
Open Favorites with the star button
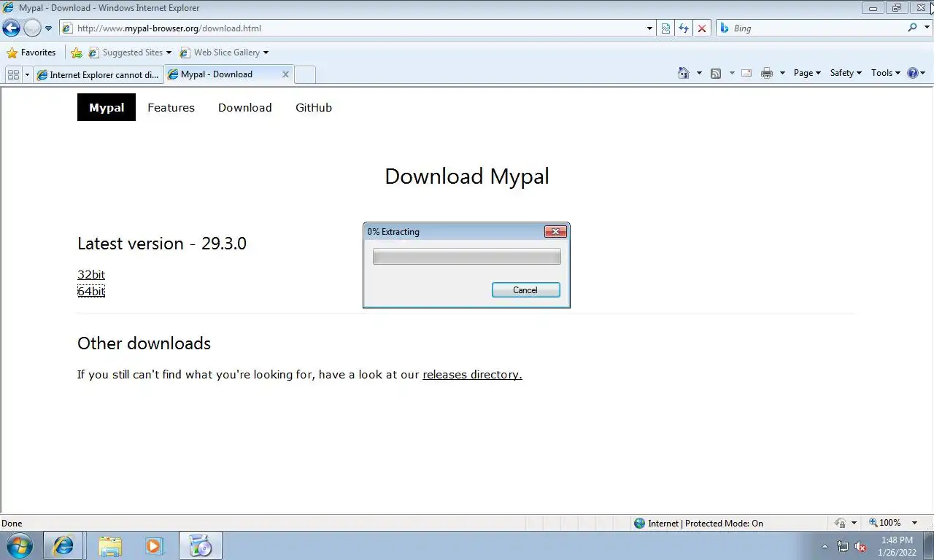pyautogui.click(x=31, y=52)
